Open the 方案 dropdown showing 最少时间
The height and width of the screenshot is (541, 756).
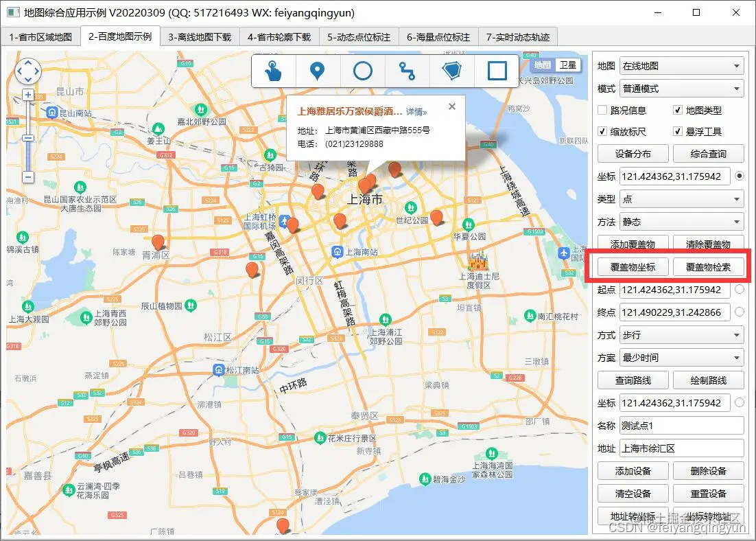[x=681, y=358]
